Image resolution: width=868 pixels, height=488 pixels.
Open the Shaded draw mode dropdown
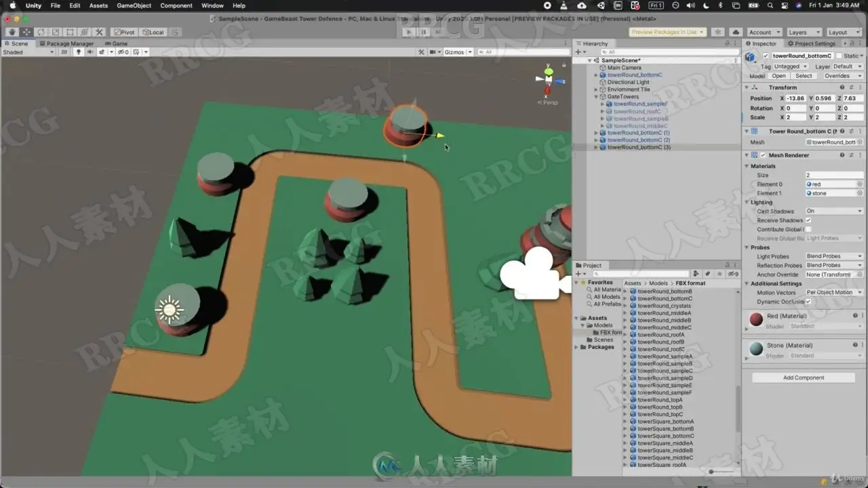[28, 52]
